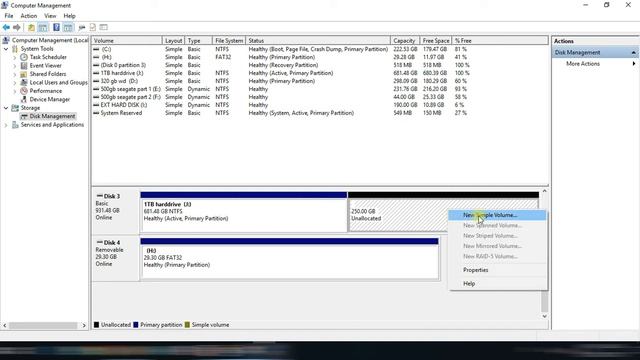
Task: Click the forward arrow in the toolbar
Action: tap(17, 27)
